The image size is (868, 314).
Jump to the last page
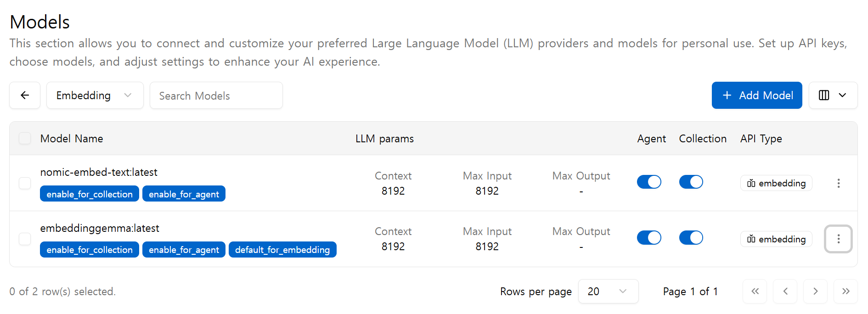[845, 292]
